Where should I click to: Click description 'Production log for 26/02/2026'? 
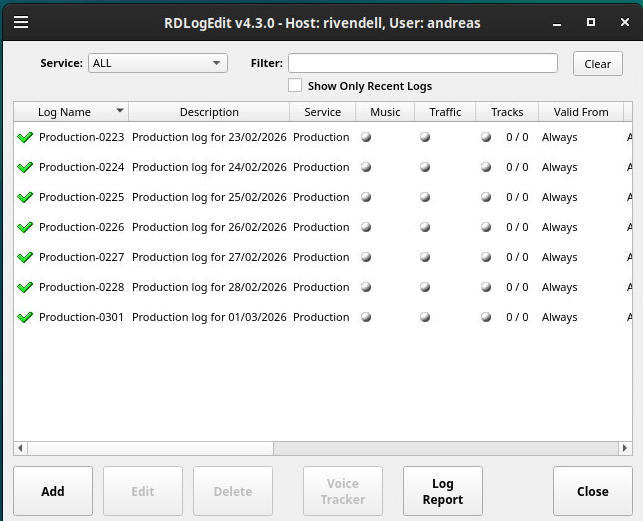(x=209, y=227)
